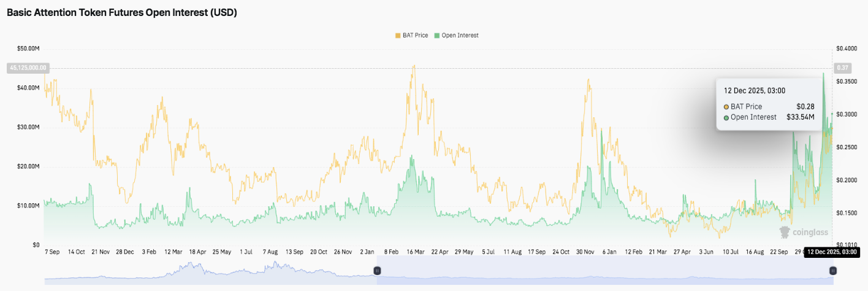868x291 pixels.
Task: Click the 45,125,000.00 left axis marker
Action: 28,68
